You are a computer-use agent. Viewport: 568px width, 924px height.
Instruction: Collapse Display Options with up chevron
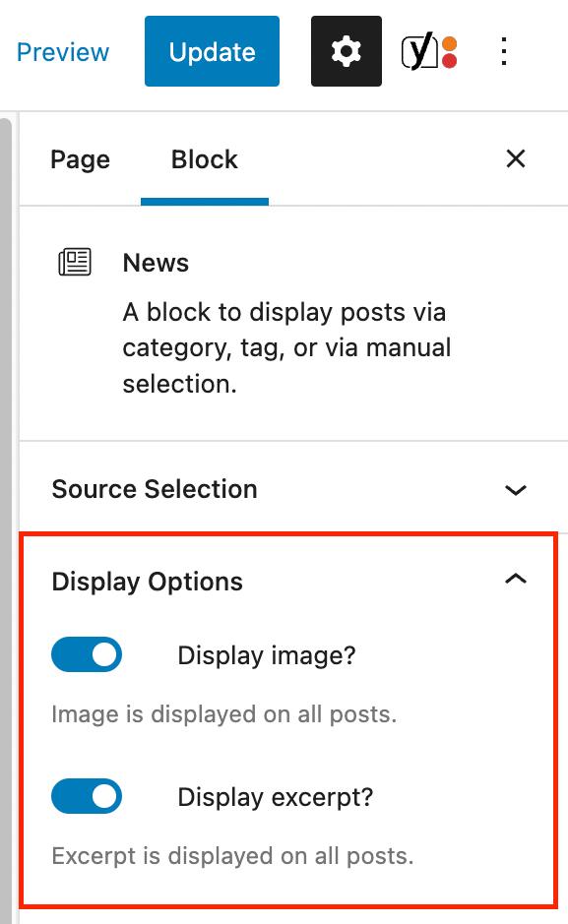click(x=516, y=580)
